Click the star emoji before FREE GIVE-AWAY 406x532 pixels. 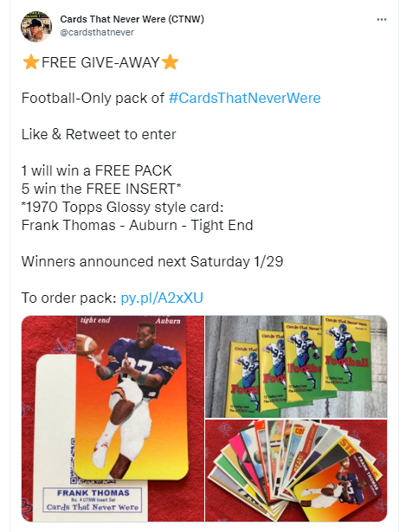pos(30,62)
